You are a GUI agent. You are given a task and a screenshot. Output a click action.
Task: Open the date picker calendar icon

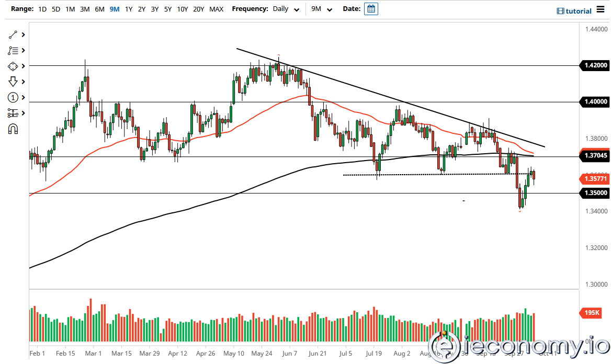click(x=371, y=9)
